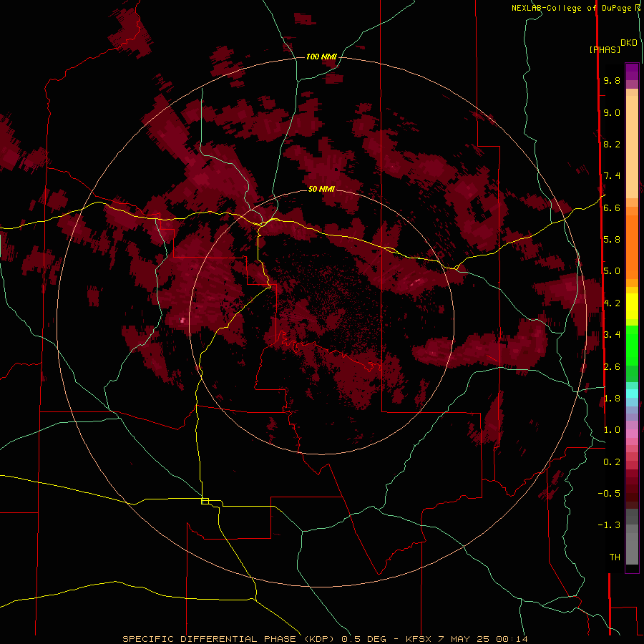Click the 4.2 value on the legend
The height and width of the screenshot is (644, 644).
click(612, 303)
